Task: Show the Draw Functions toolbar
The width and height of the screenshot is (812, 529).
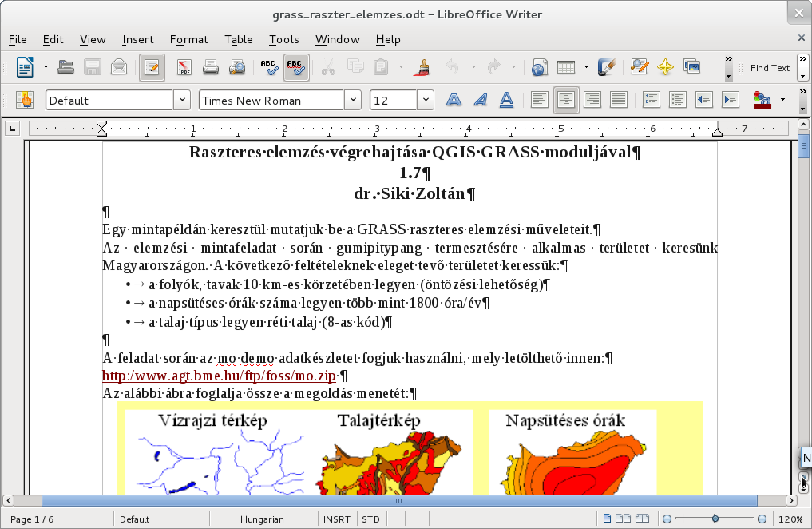Action: 607,67
